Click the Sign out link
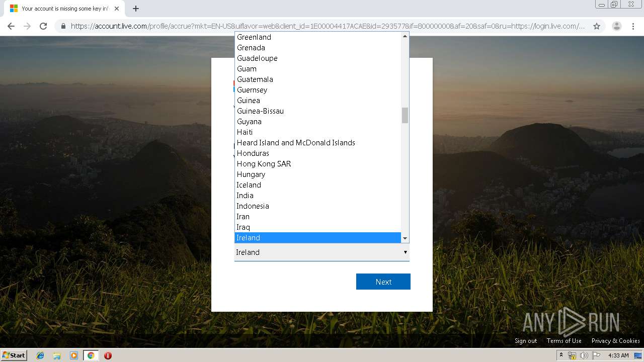This screenshot has width=644, height=362. (526, 341)
